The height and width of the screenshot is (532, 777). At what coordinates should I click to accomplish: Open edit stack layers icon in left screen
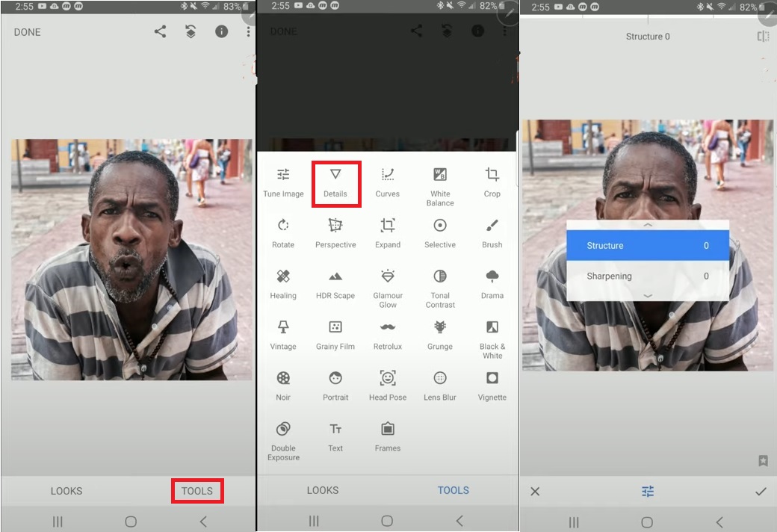pos(191,31)
